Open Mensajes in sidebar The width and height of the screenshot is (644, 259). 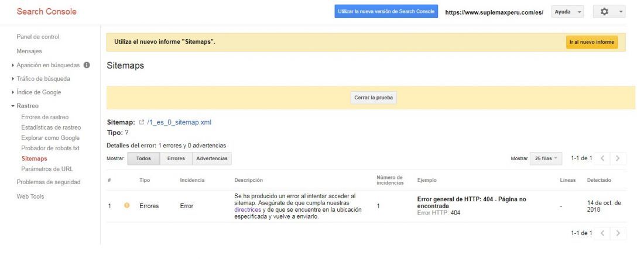click(x=29, y=51)
